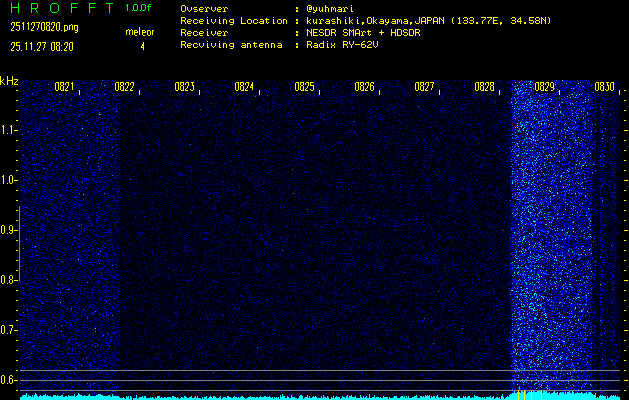Click the meteor label
Viewport: 629px width, 400px height.
[x=140, y=32]
